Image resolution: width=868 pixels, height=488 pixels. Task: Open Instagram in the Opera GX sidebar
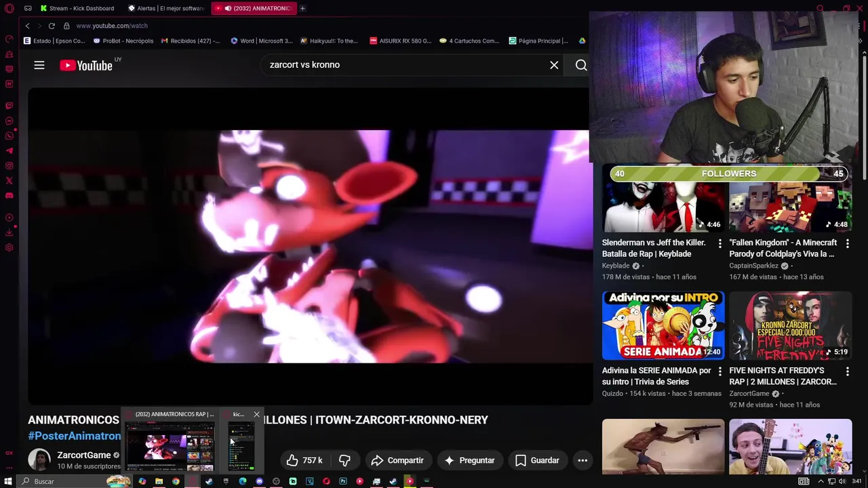(x=9, y=165)
